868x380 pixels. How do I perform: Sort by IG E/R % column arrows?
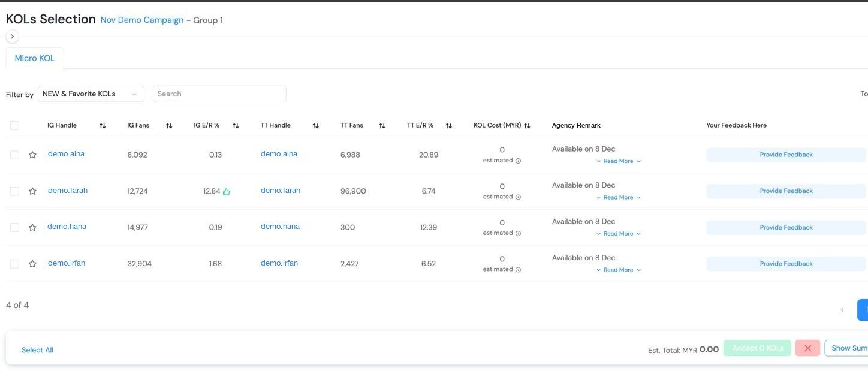click(x=236, y=126)
